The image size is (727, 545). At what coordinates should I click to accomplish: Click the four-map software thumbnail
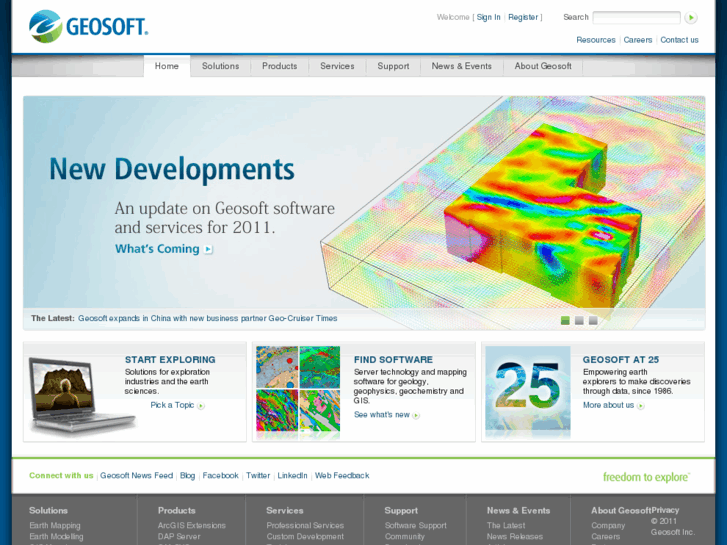click(x=298, y=391)
